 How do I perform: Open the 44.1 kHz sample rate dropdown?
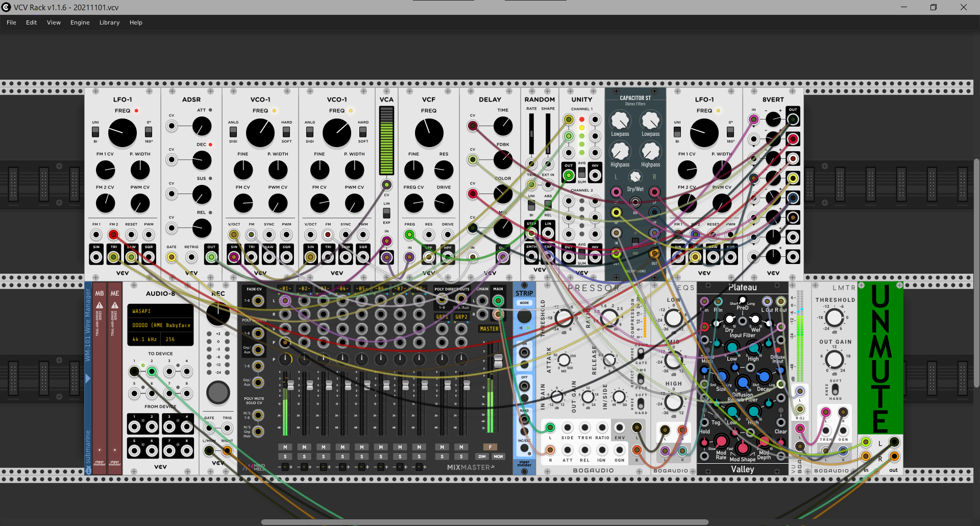[144, 339]
